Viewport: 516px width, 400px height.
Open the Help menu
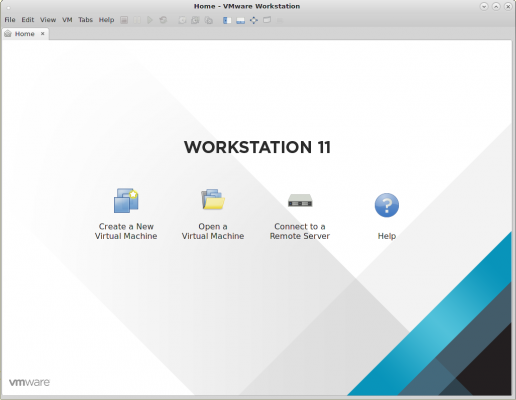point(106,20)
